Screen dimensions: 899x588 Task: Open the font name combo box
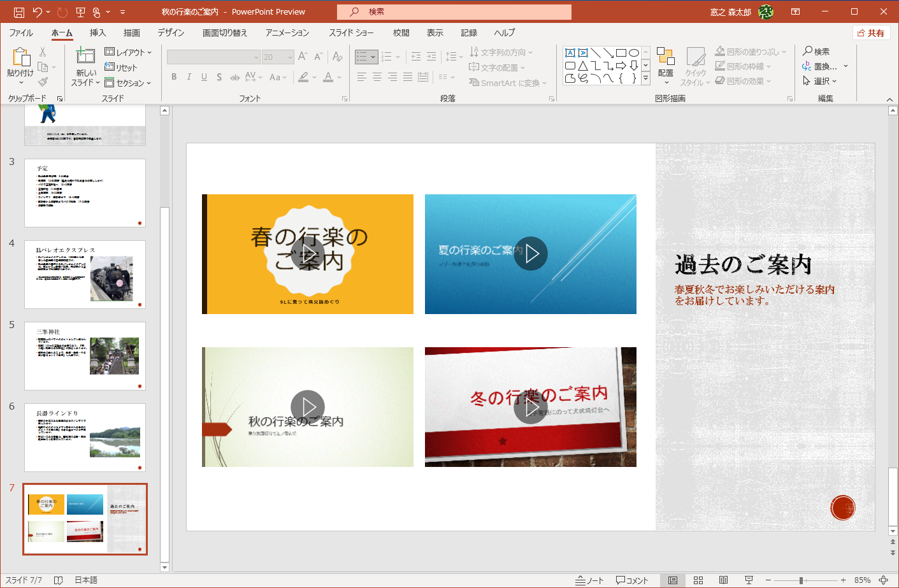pos(213,57)
